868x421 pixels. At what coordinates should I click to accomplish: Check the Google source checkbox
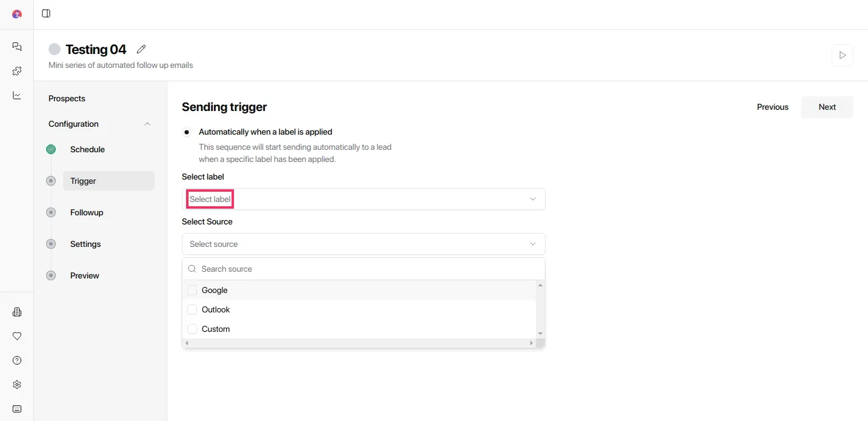(x=192, y=290)
